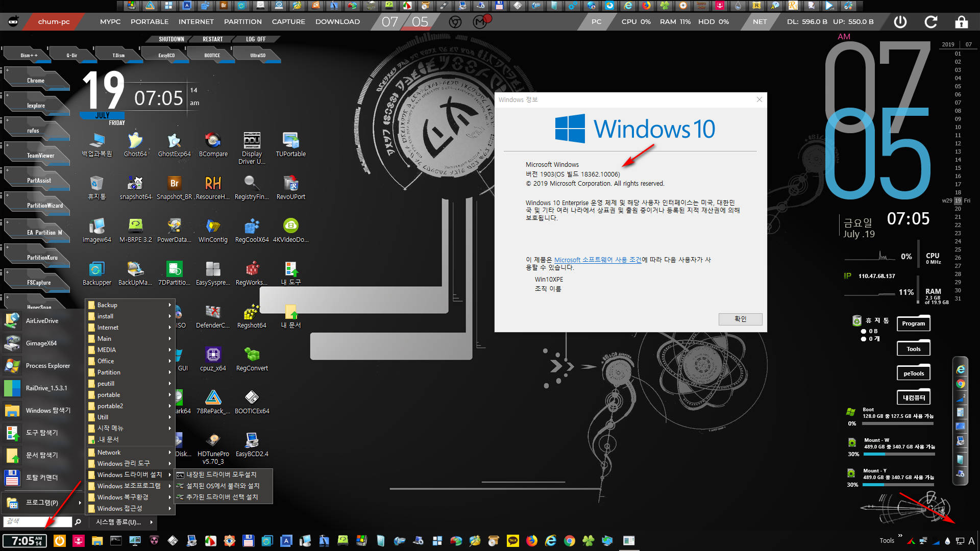
Task: Open CAPTURE menu in top bar
Action: [x=288, y=21]
